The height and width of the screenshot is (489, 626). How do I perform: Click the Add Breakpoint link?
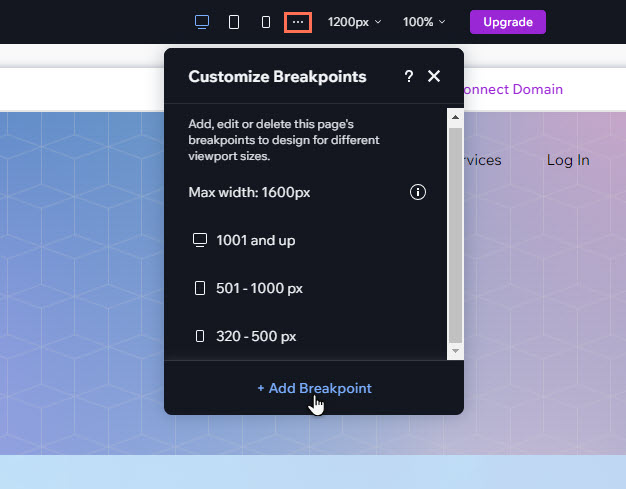tap(314, 388)
